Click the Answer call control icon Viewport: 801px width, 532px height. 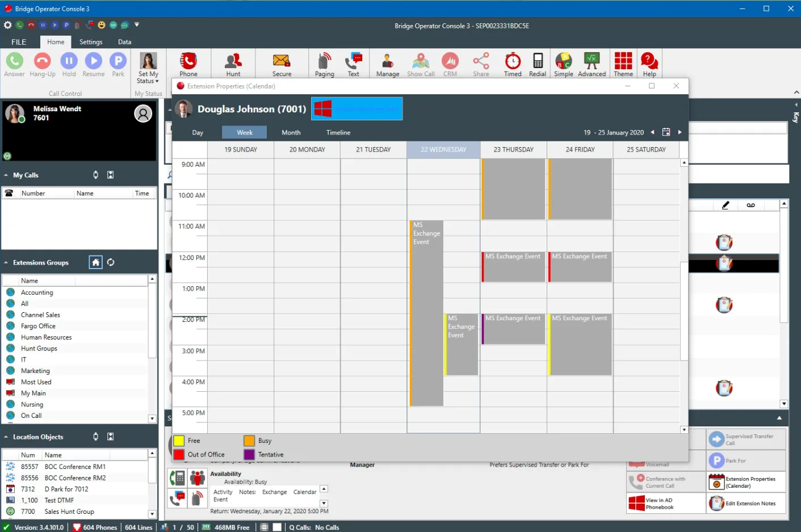[15, 62]
